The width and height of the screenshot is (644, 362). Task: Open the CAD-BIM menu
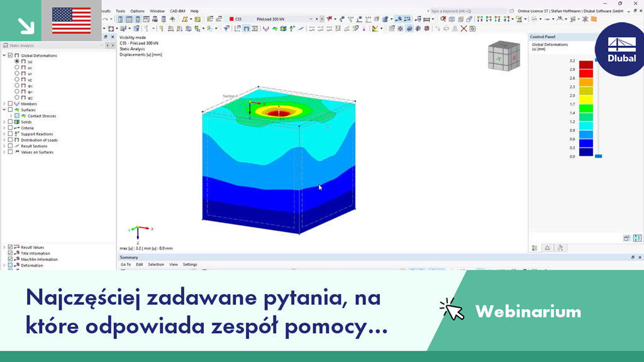pos(177,11)
